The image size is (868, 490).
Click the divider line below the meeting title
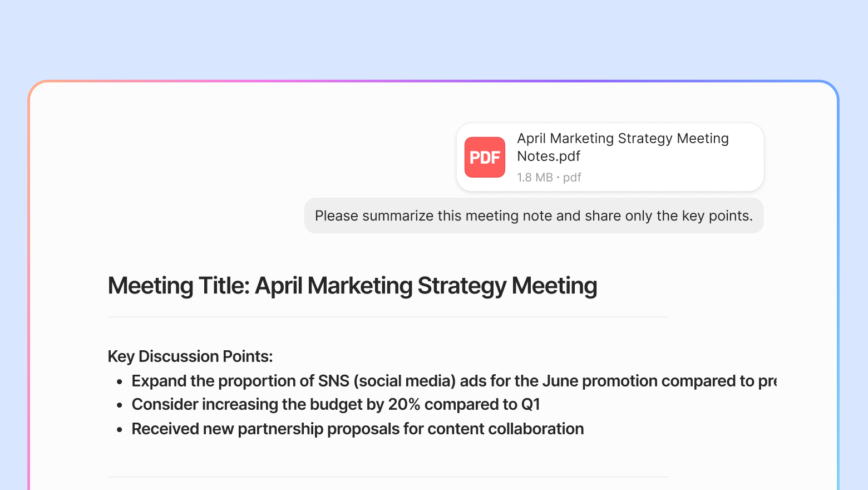(x=388, y=317)
